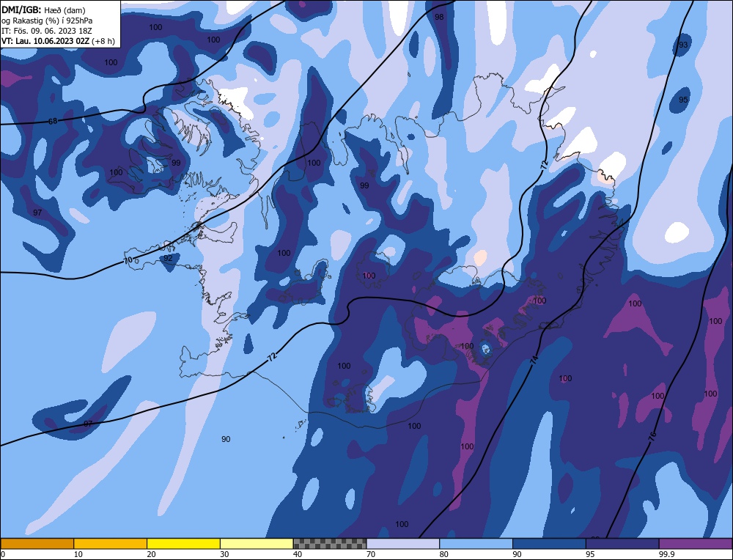This screenshot has height=560, width=733.
Task: Select the yellow 20–30 legend swatch
Action: tap(183, 543)
